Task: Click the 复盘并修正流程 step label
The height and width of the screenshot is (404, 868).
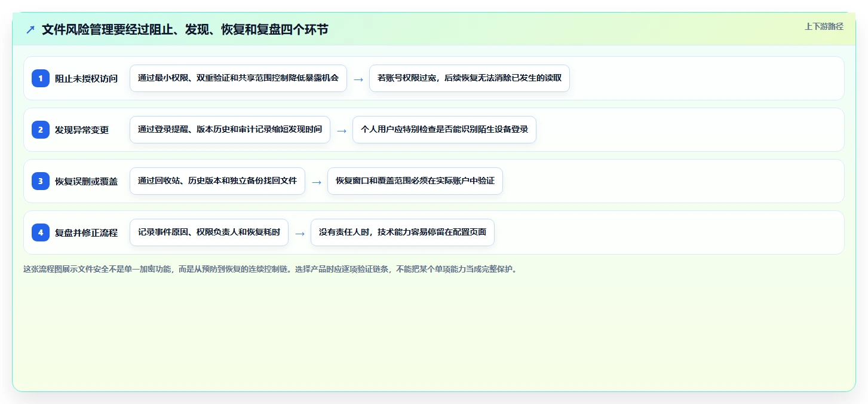Action: point(87,232)
